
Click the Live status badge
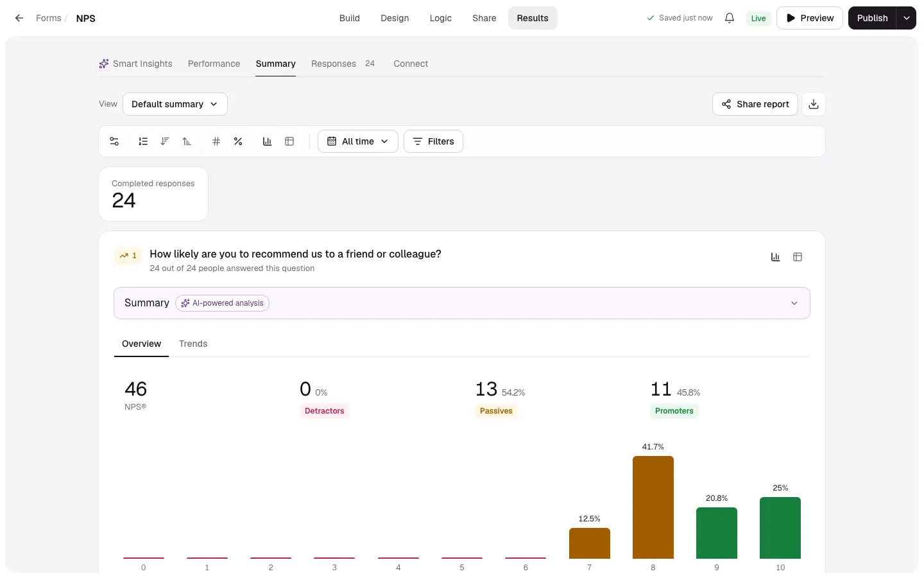pyautogui.click(x=758, y=18)
